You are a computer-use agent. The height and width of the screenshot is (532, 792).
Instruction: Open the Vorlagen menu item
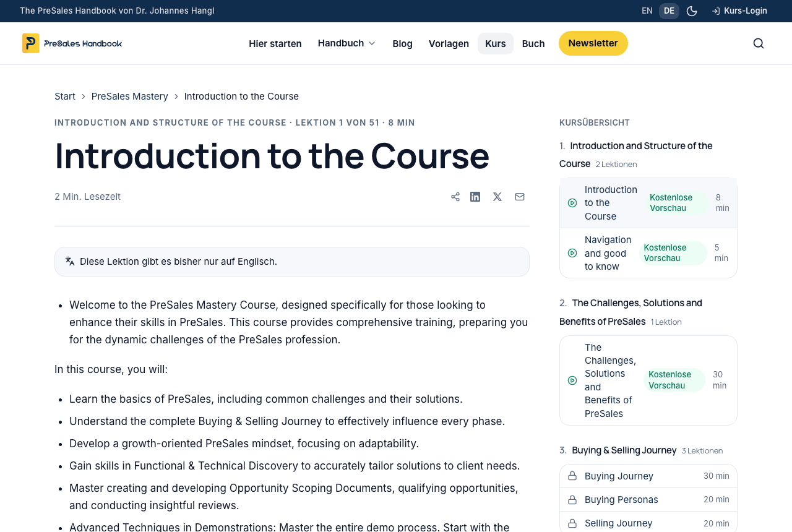[x=449, y=43]
